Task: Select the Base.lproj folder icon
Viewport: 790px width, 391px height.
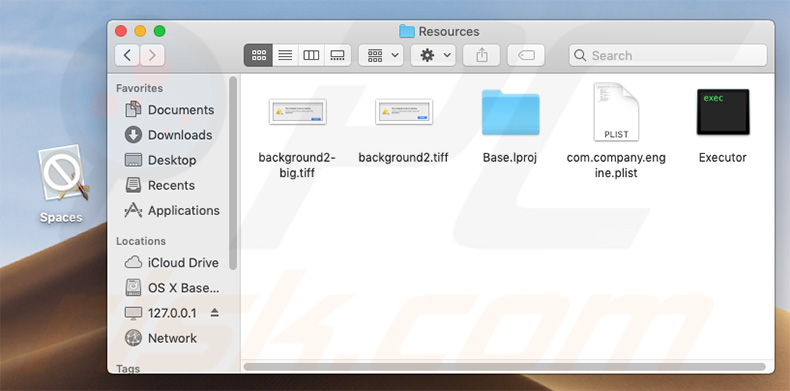Action: tap(510, 112)
